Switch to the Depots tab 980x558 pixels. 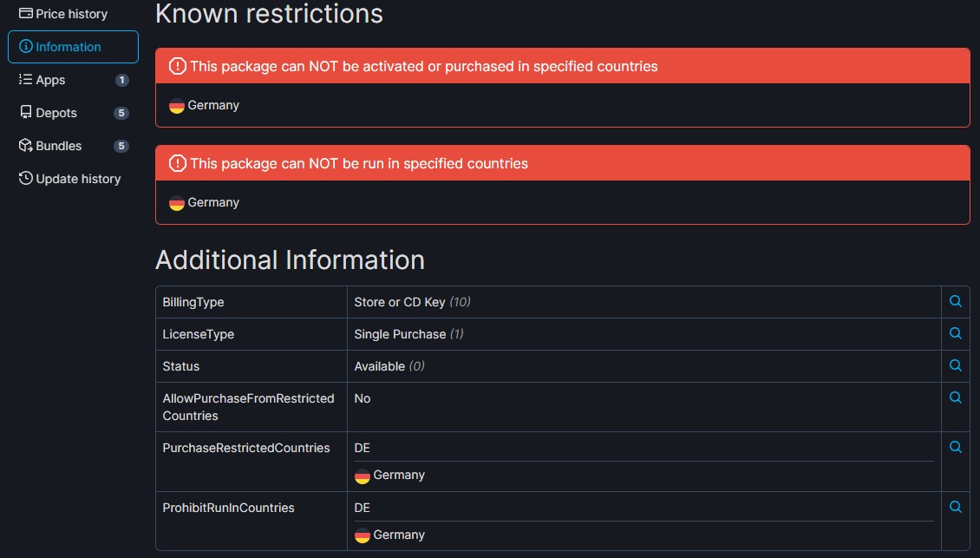point(56,113)
